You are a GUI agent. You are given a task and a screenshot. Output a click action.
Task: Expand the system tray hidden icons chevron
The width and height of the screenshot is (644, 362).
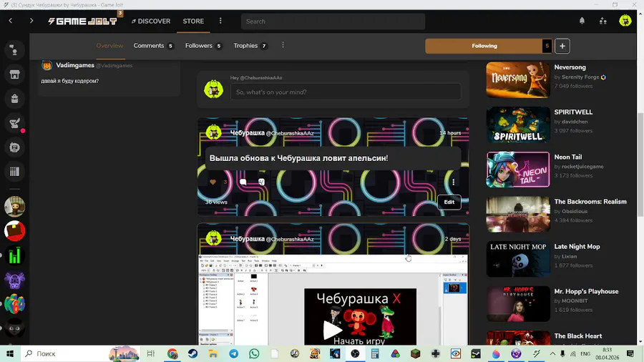552,353
